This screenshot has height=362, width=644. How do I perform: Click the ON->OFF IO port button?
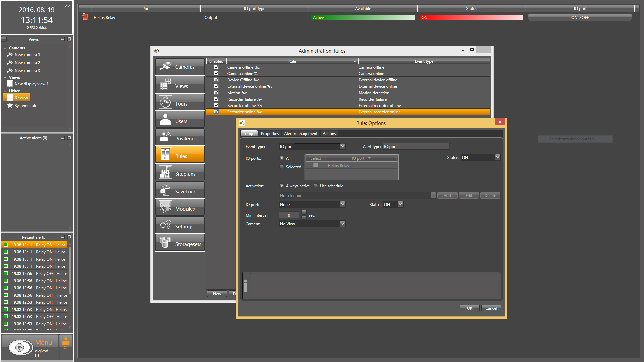(x=580, y=18)
